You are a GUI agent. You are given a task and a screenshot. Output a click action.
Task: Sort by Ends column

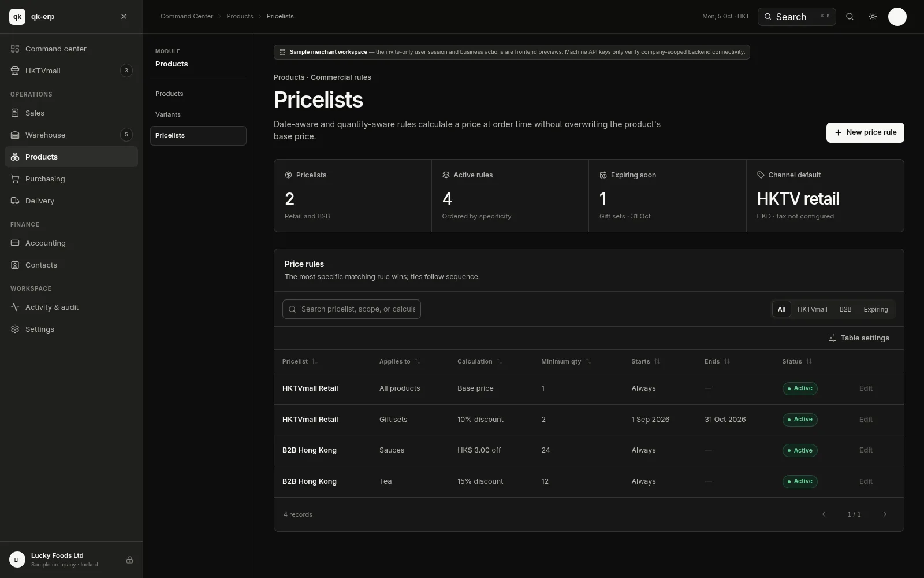pyautogui.click(x=717, y=361)
